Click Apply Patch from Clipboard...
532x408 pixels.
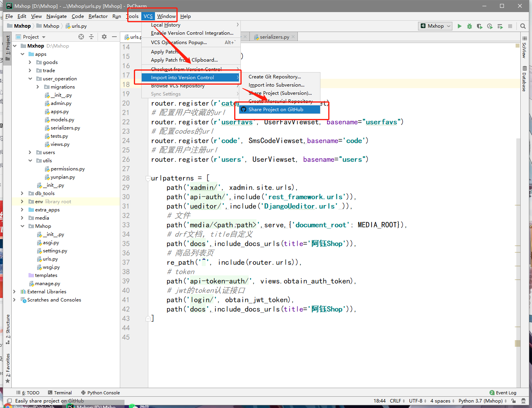191,60
